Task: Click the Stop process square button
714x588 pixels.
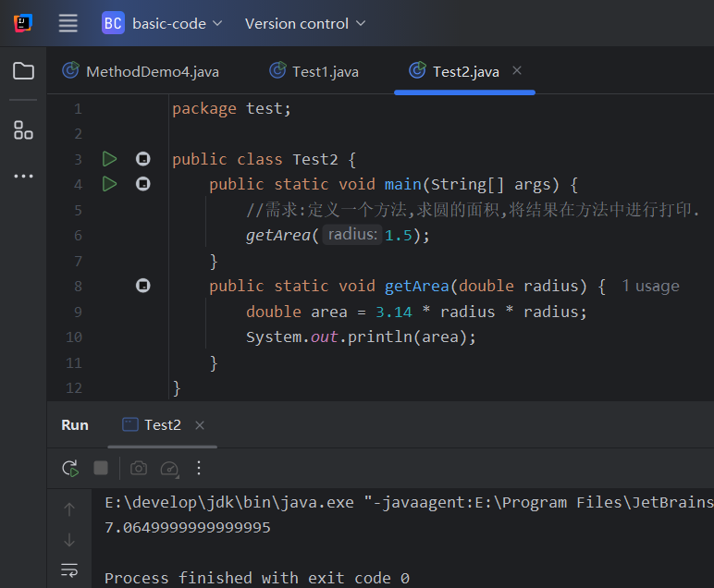Action: tap(101, 468)
